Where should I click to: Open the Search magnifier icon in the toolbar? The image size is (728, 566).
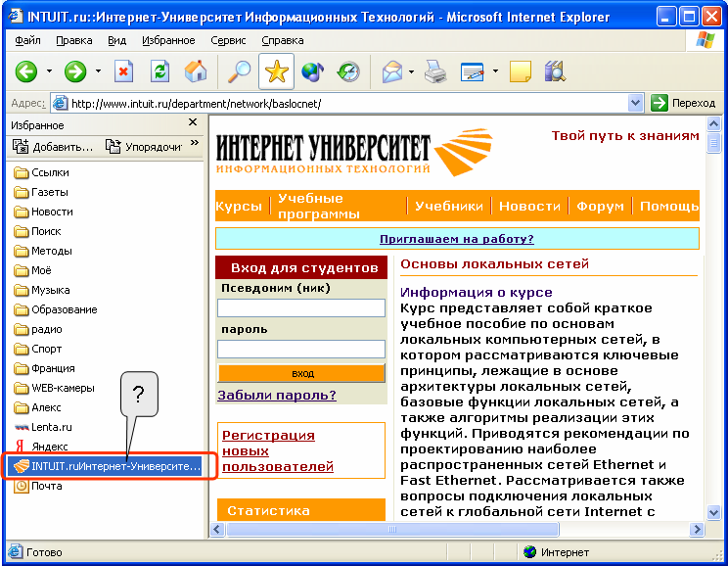point(239,72)
